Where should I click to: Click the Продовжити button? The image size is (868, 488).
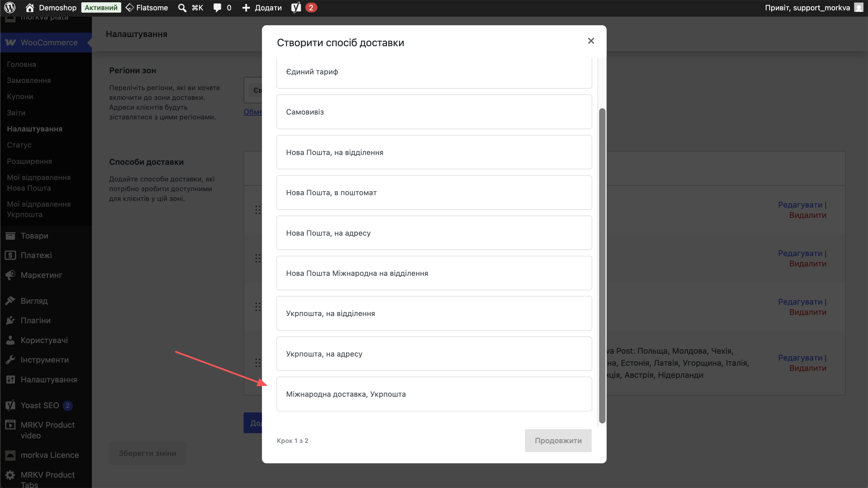[558, 440]
